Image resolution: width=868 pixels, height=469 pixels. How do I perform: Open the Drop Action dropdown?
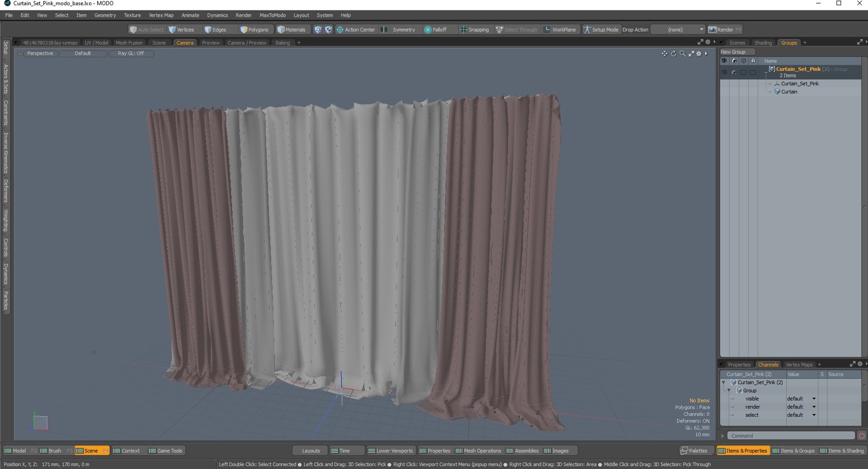coord(678,30)
